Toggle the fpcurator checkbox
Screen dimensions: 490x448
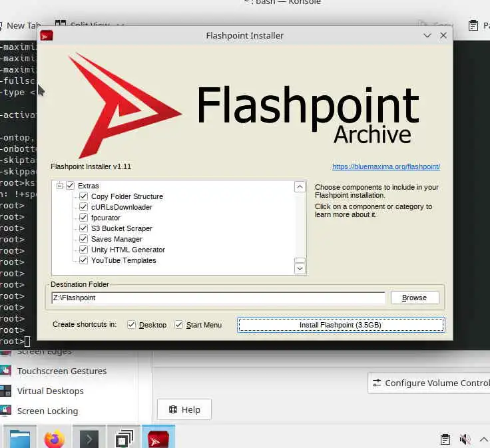[x=83, y=218]
